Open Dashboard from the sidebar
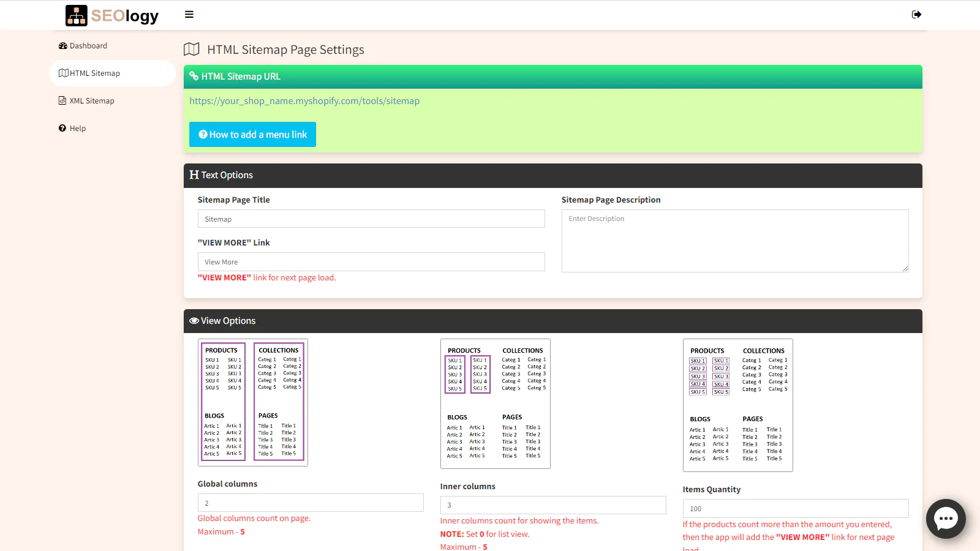Screen dimensions: 980x551 [88, 46]
